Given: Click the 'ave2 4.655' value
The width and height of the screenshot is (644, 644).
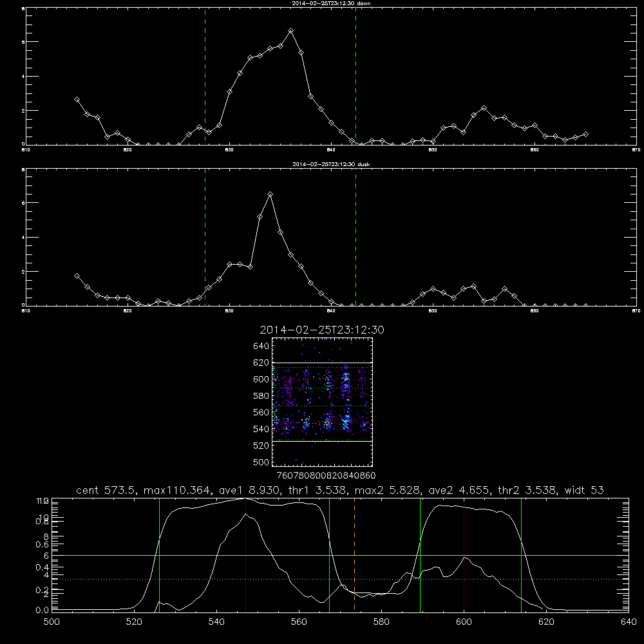Looking at the screenshot, I should [460, 490].
